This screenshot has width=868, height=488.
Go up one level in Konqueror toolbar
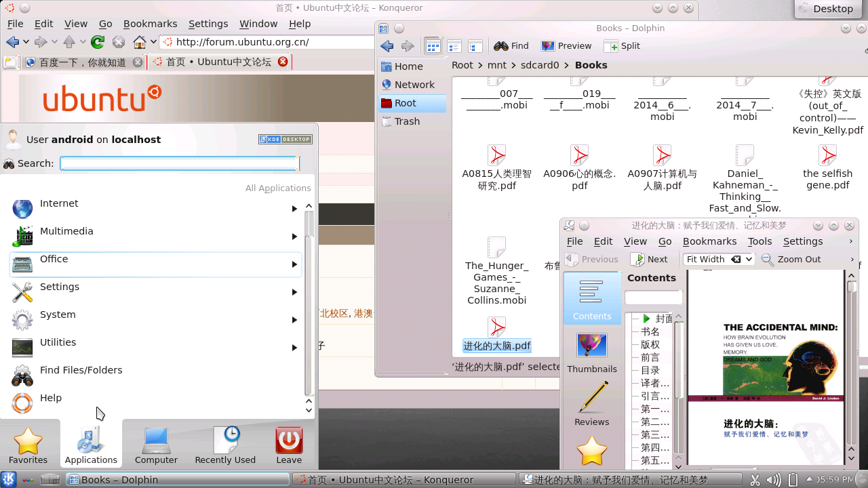pyautogui.click(x=68, y=42)
